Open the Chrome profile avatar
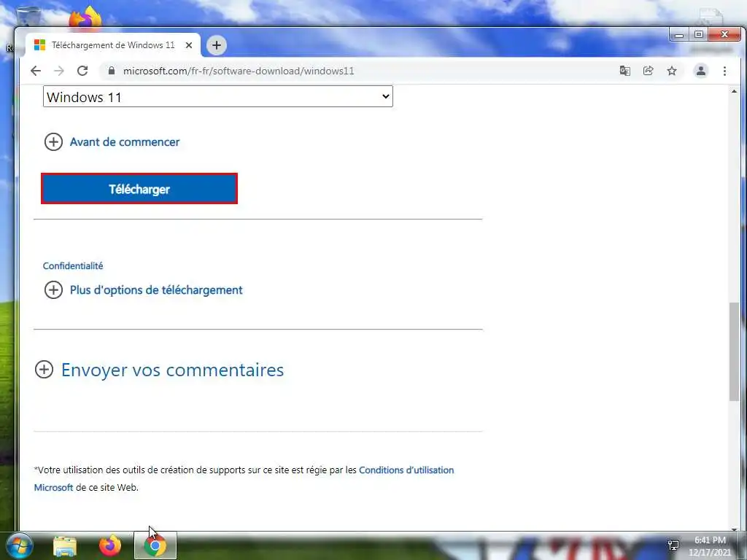This screenshot has width=747, height=560. point(701,71)
